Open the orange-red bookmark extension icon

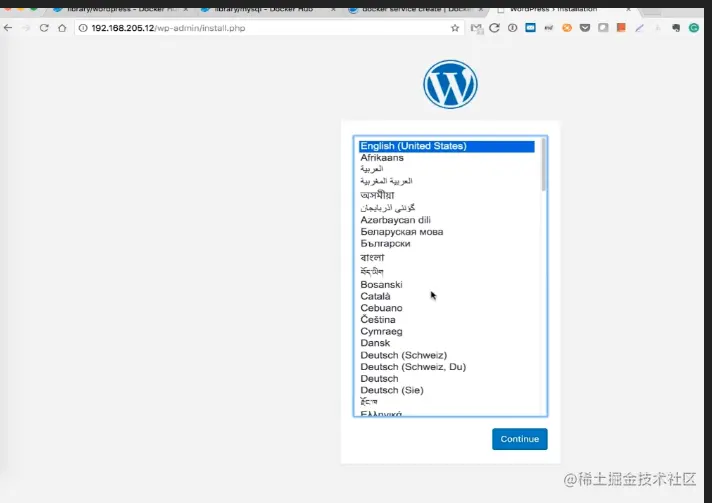click(x=621, y=28)
